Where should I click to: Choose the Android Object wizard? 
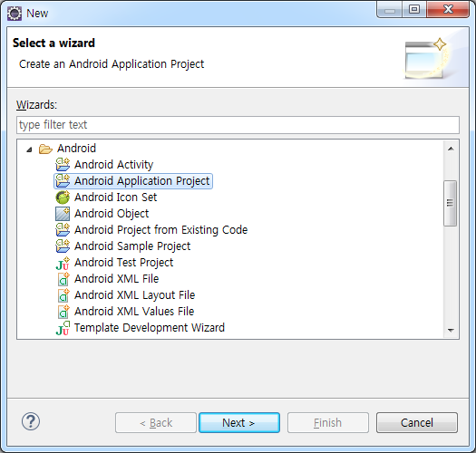click(112, 214)
